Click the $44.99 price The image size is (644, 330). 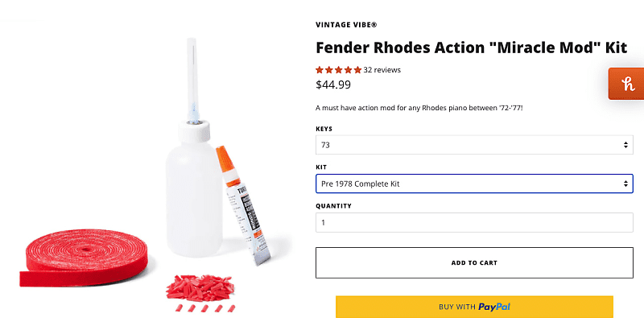pos(333,84)
